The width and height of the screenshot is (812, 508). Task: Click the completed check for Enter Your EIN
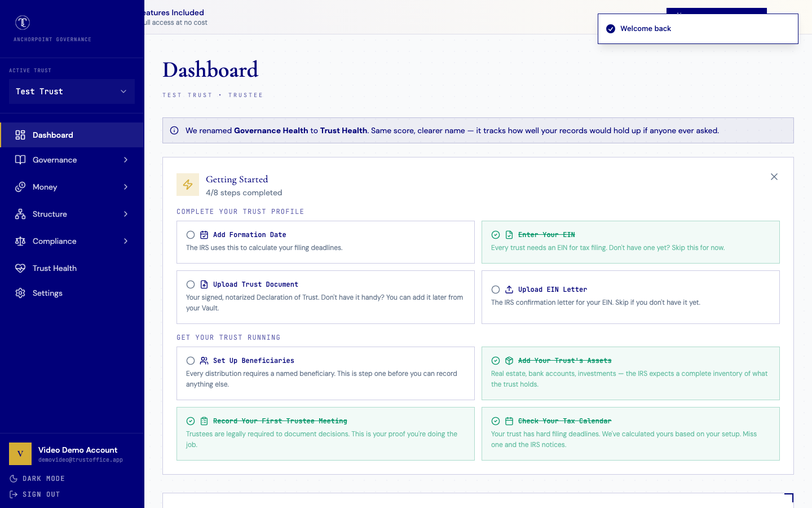tap(496, 235)
